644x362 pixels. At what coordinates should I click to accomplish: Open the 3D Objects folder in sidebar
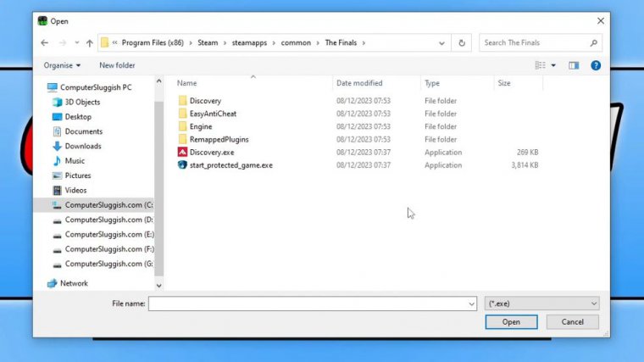point(83,102)
